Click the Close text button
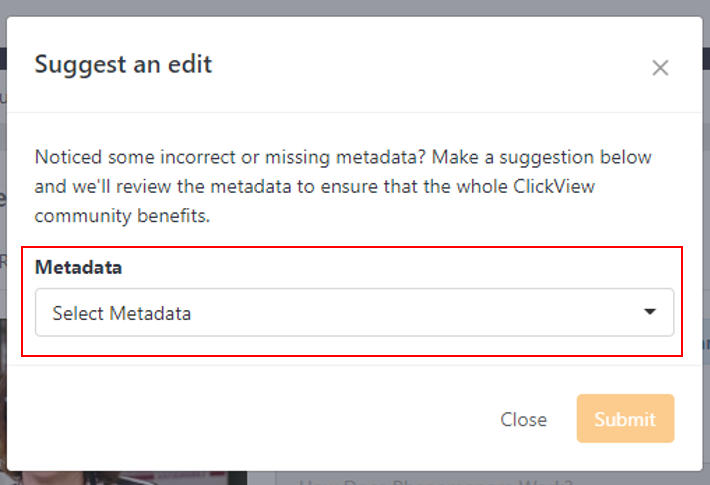 [x=523, y=419]
